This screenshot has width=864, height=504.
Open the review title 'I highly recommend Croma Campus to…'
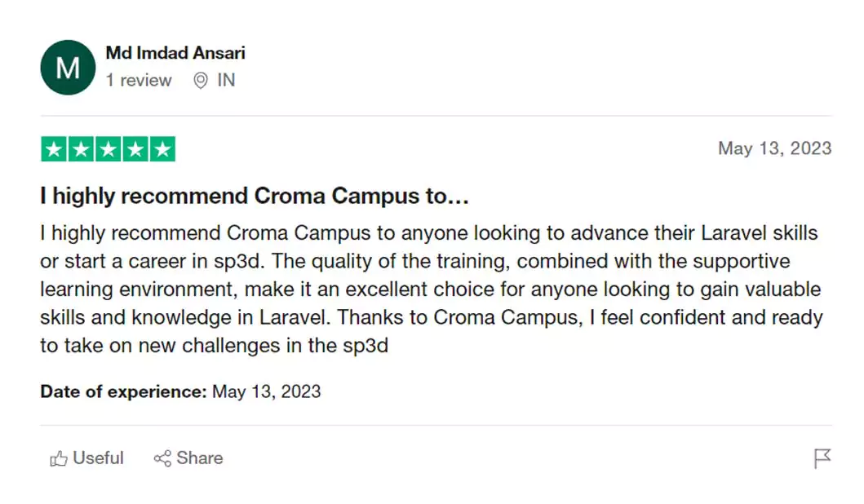click(x=255, y=197)
